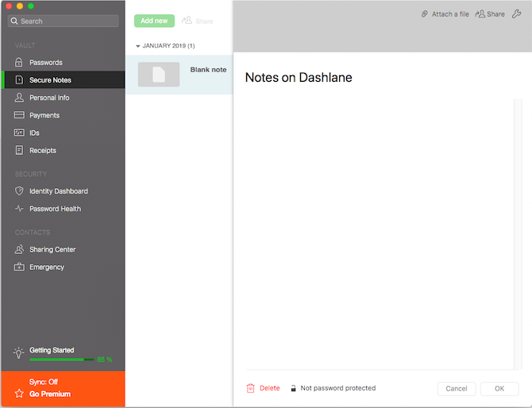This screenshot has height=408, width=532.
Task: Click the paperclip Attach a file icon
Action: [425, 14]
